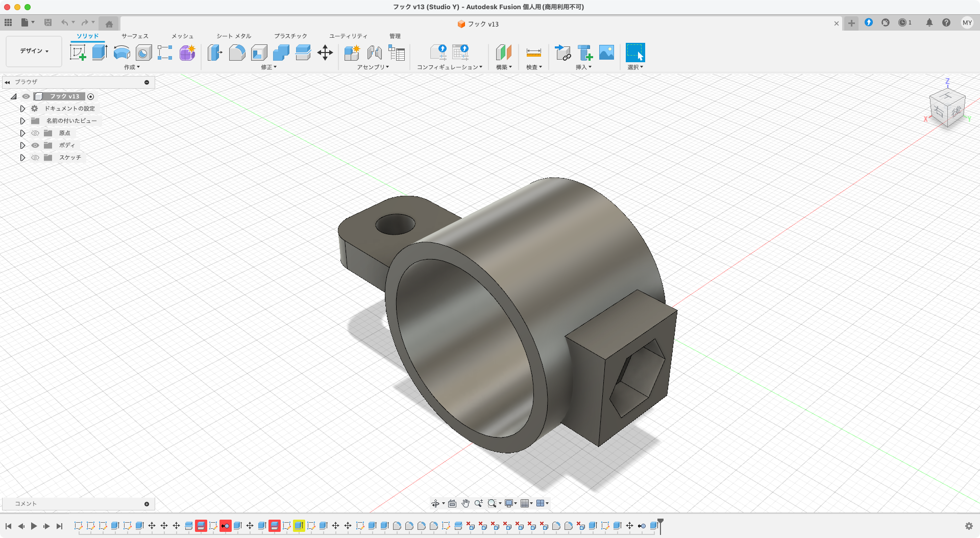This screenshot has width=980, height=538.
Task: Toggle visibility of 原点 folder
Action: coord(35,133)
